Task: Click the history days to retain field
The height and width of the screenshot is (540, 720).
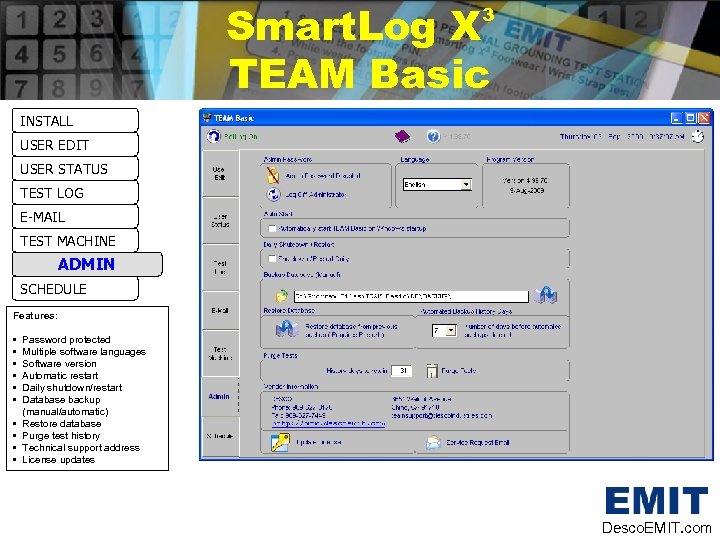Action: coord(401,371)
